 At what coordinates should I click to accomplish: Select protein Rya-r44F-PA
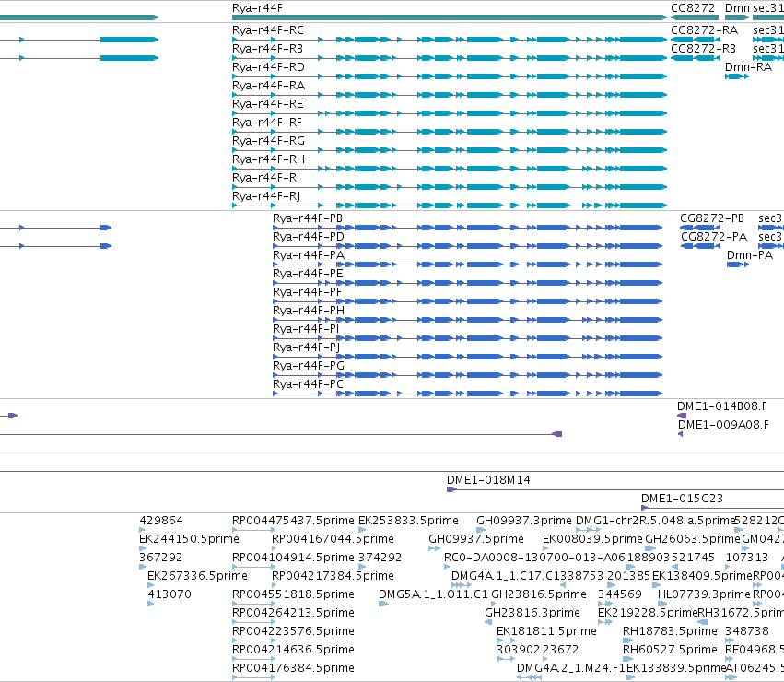[x=308, y=255]
